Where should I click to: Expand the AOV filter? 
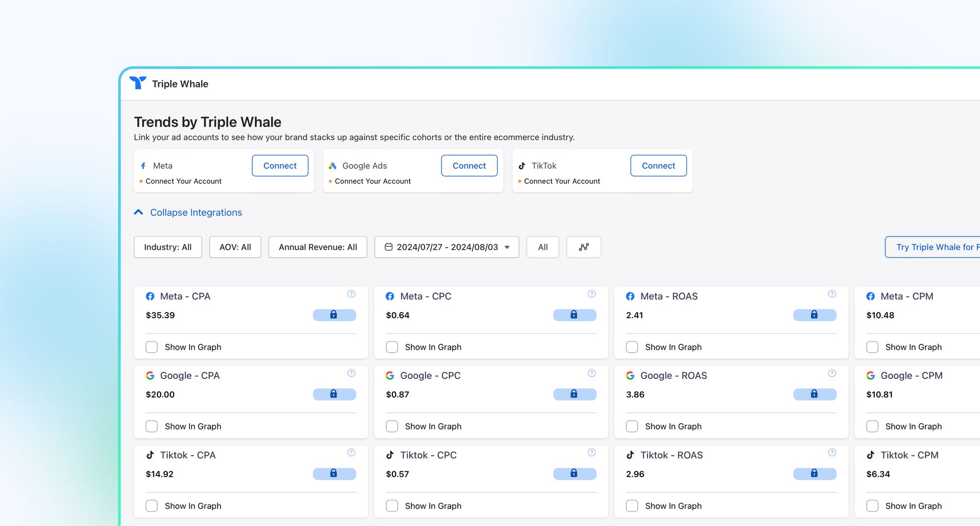[x=235, y=247]
